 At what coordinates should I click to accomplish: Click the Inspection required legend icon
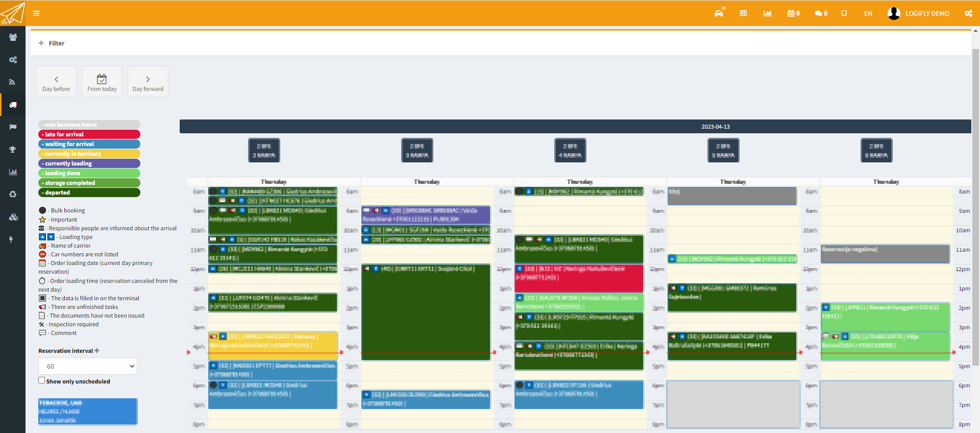coord(41,324)
